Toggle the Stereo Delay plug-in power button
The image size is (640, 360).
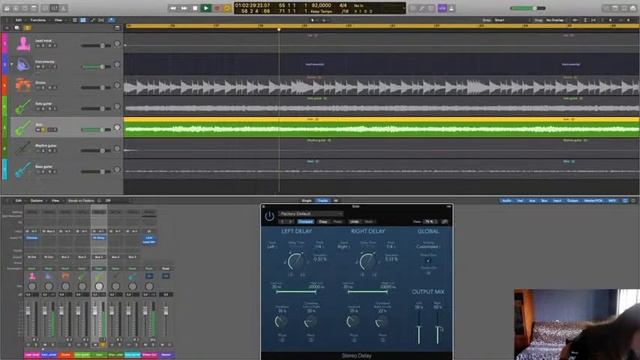(269, 216)
